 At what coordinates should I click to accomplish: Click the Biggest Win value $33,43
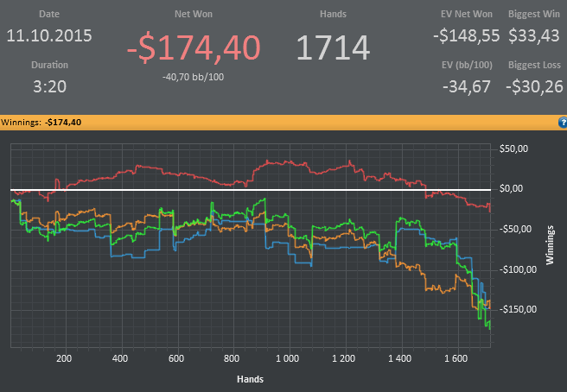coord(534,35)
